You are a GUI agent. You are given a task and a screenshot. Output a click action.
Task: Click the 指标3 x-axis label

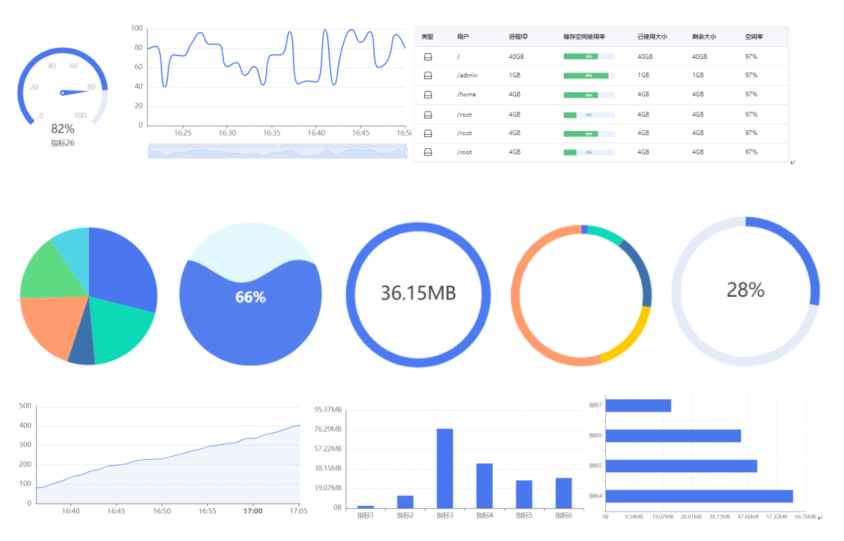click(445, 516)
